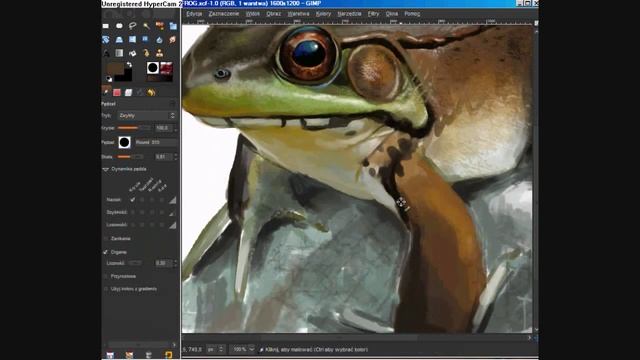
Task: Restore tool options icon at panel bottom
Action: pyautogui.click(x=129, y=355)
